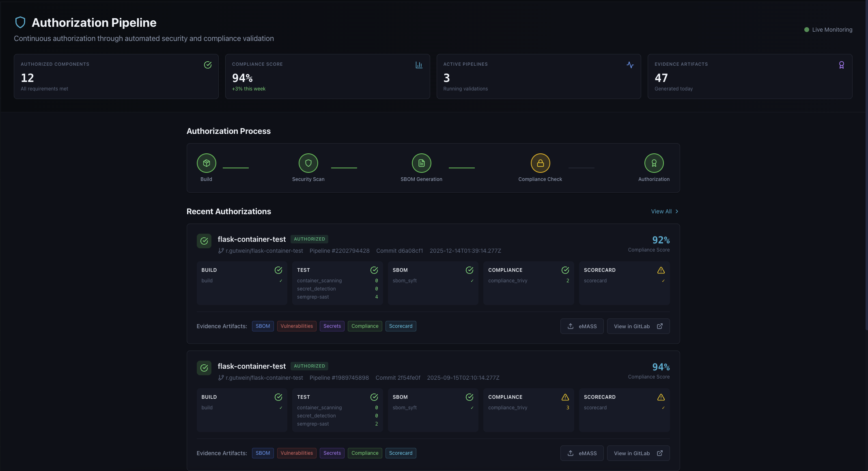
Task: Click the shield icon next to Authorization Pipeline title
Action: 20,22
